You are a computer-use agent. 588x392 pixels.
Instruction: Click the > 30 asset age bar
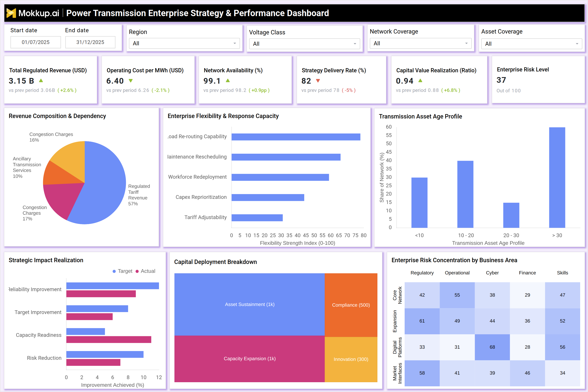click(x=557, y=177)
